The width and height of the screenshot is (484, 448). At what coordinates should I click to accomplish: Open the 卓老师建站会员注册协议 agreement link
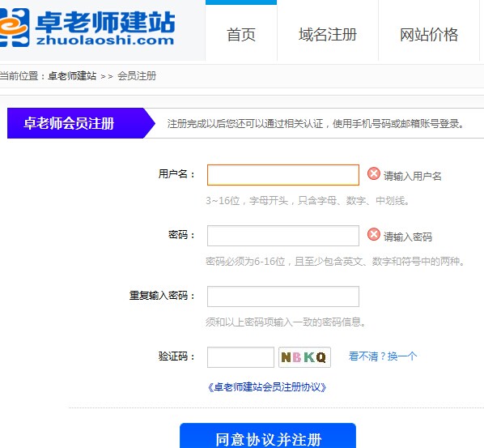click(267, 386)
